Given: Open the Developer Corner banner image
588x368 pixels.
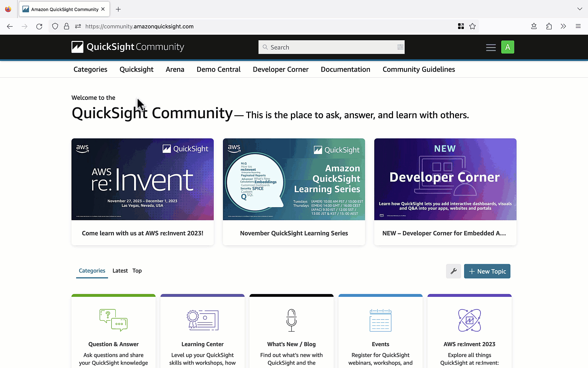Looking at the screenshot, I should click(x=445, y=179).
